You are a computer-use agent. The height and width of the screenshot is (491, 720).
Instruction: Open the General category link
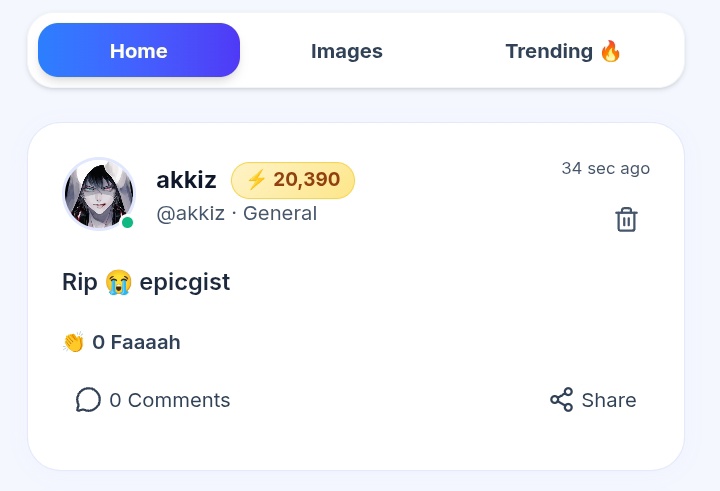(280, 214)
